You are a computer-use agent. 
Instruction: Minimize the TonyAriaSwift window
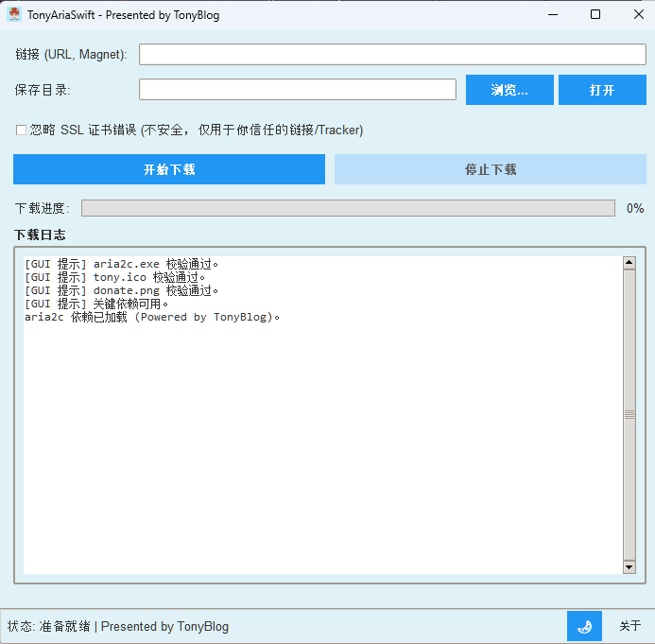553,14
